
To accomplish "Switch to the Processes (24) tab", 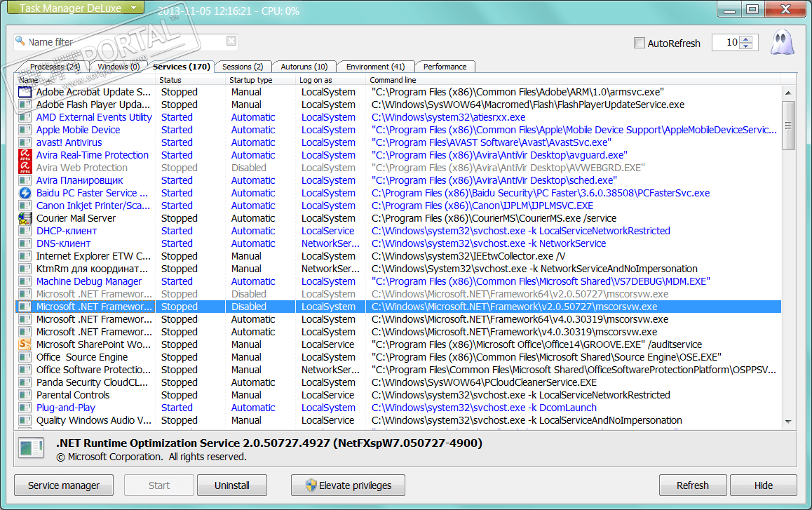I will tap(55, 67).
